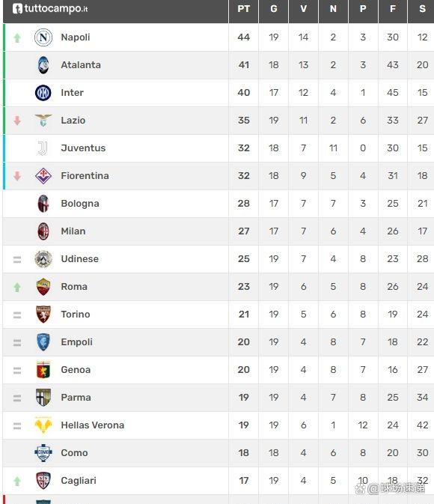
Task: Click the equal sign indicator beside Udinese
Action: point(17,259)
